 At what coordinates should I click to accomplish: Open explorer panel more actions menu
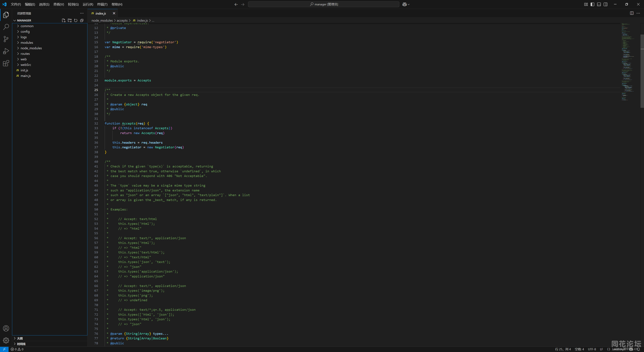[x=82, y=13]
